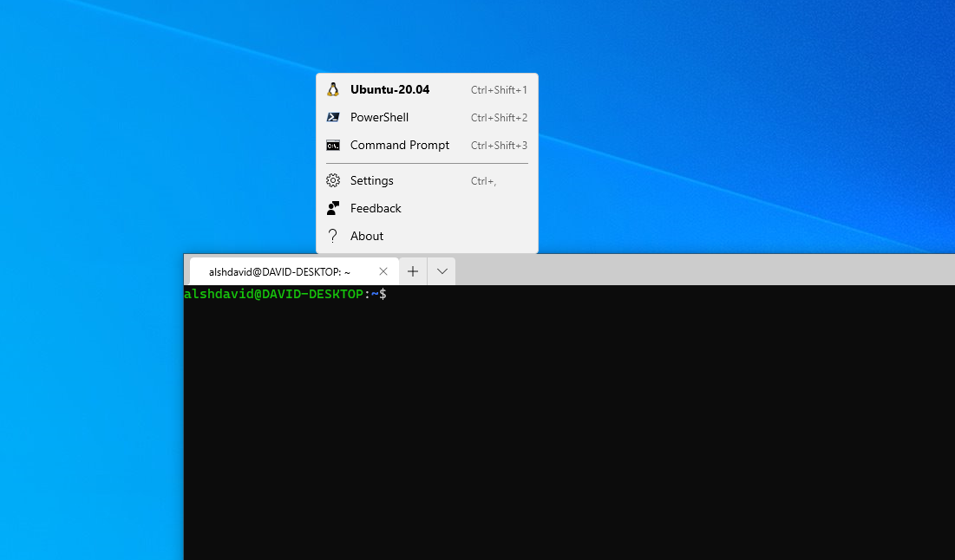Screen dimensions: 955x560
Task: Click the green alshdavid@DAVID-DESKTOP prompt text
Action: 273,294
